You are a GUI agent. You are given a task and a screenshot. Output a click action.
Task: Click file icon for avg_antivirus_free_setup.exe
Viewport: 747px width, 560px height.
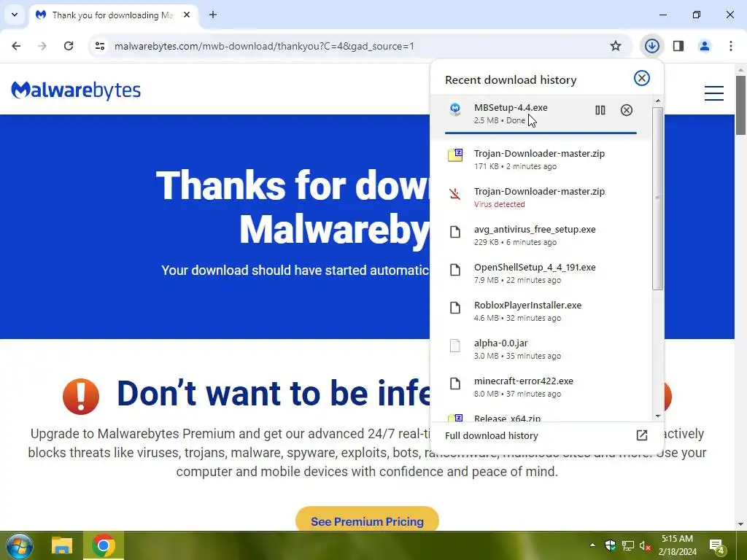point(455,232)
